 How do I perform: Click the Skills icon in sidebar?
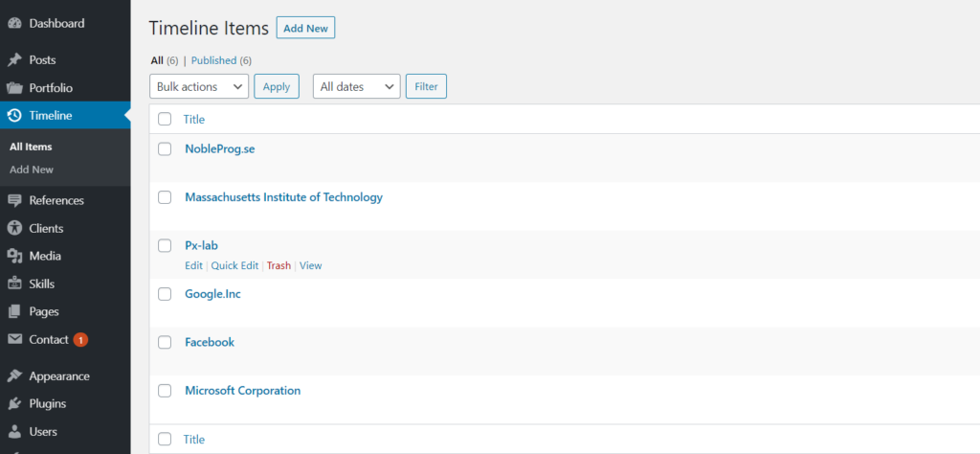[14, 284]
